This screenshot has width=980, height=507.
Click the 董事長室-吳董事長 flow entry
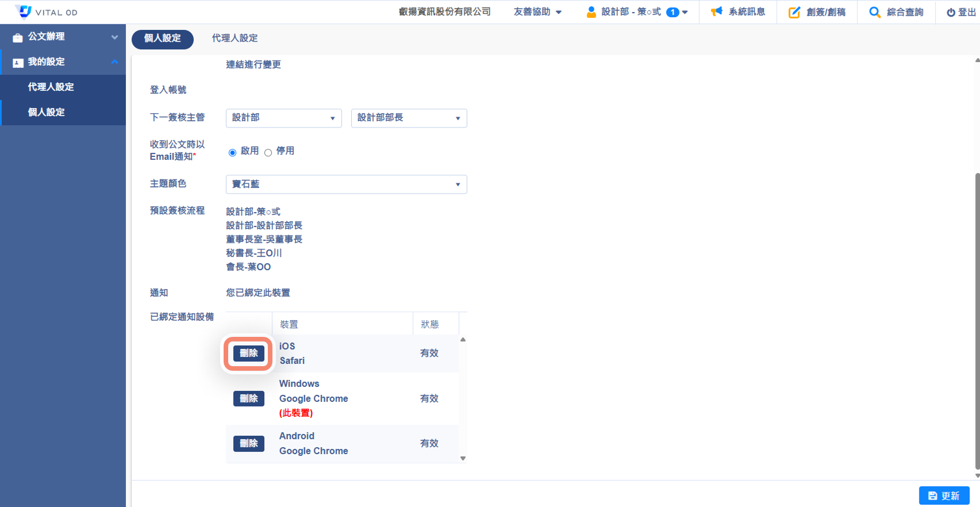pos(264,239)
